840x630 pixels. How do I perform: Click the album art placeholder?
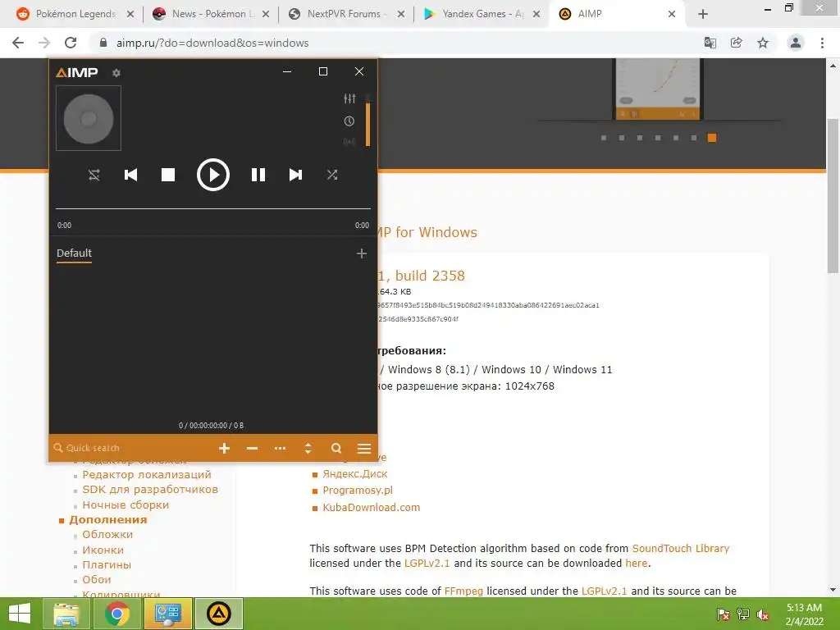(x=89, y=118)
